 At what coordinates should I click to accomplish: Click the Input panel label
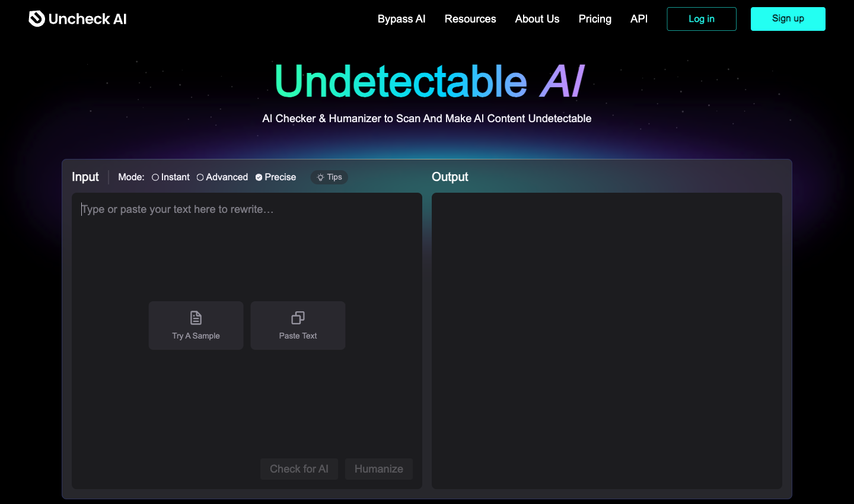click(x=85, y=177)
